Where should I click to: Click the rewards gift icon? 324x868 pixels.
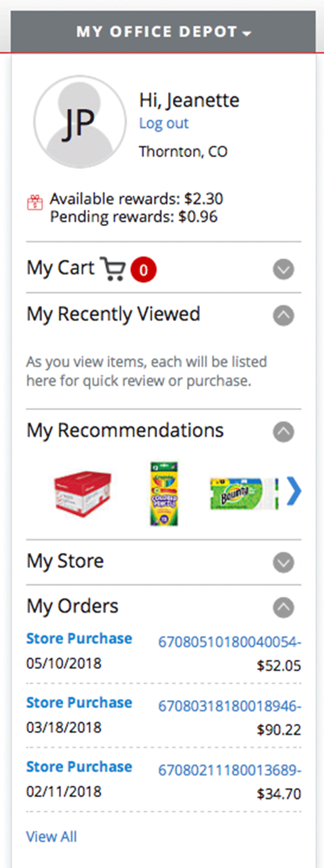point(35,203)
